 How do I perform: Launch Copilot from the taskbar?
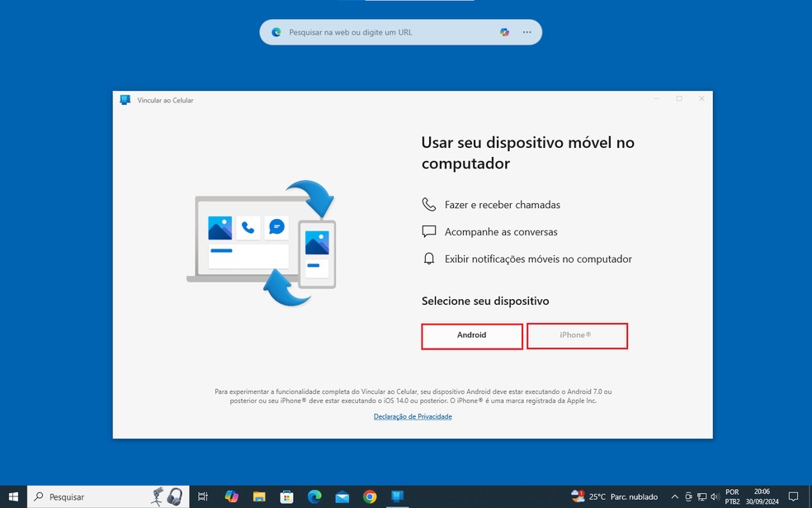(232, 496)
